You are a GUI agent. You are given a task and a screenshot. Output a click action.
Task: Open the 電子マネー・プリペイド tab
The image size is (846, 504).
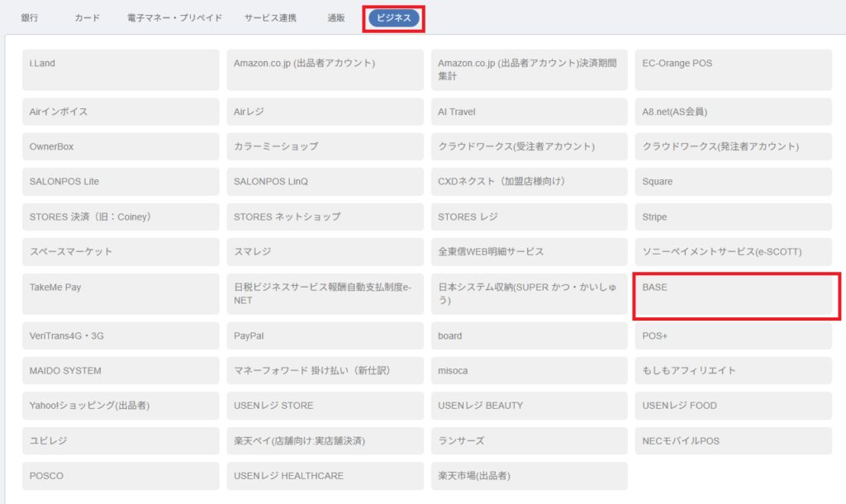[174, 18]
